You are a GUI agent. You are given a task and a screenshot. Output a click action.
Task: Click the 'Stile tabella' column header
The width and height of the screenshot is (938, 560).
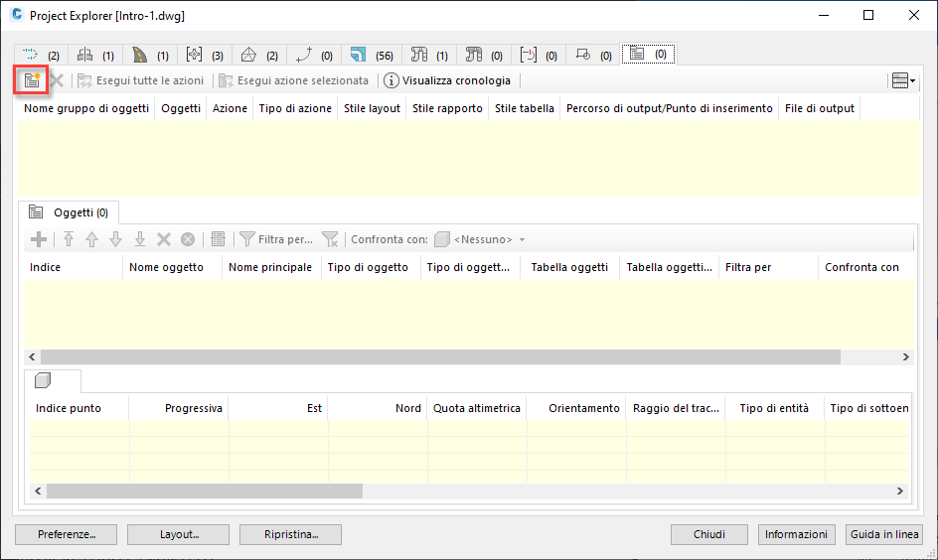tap(524, 108)
